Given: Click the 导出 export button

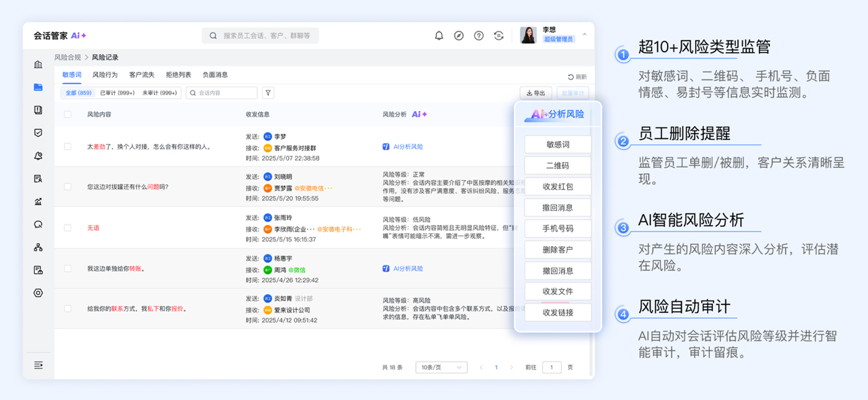Looking at the screenshot, I should pos(536,93).
